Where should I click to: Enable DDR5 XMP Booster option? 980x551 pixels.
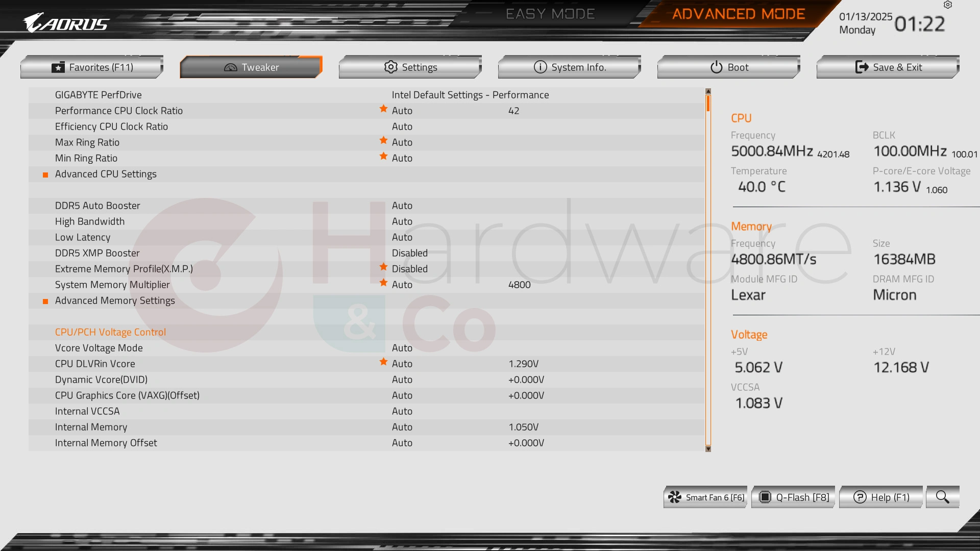coord(410,253)
